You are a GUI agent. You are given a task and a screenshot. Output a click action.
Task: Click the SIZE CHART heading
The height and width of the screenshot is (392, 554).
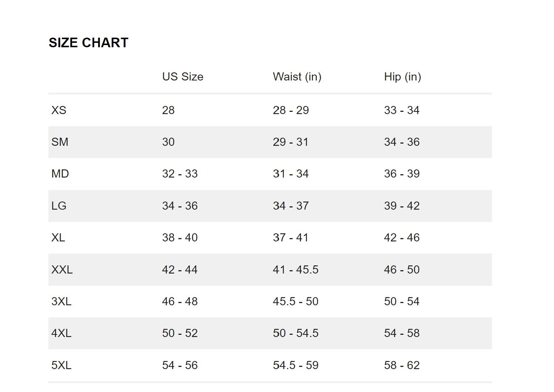pos(89,43)
